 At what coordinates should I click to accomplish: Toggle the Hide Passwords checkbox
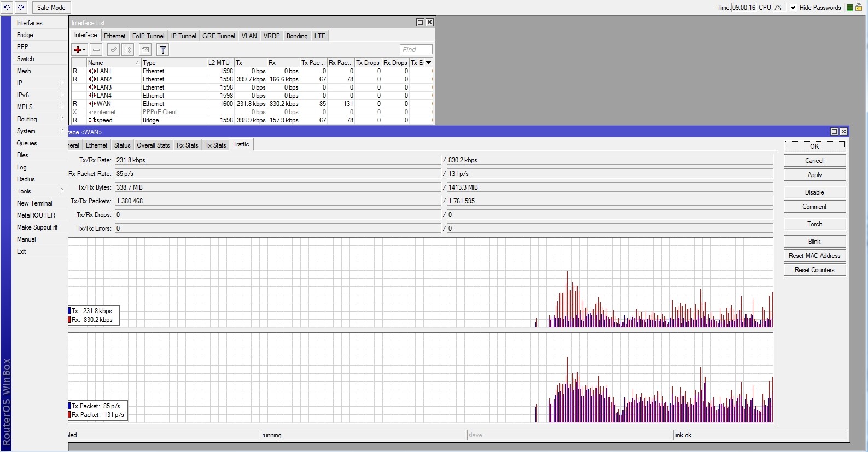[793, 7]
